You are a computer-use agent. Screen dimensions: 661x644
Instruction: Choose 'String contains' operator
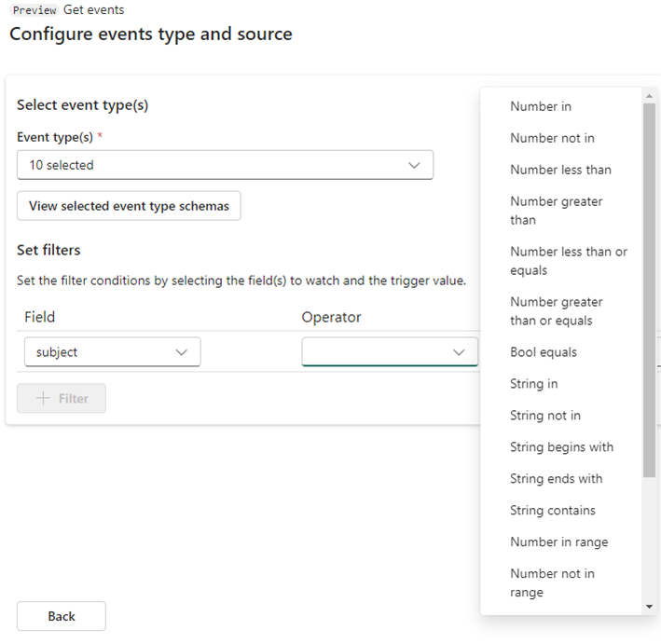coord(553,511)
